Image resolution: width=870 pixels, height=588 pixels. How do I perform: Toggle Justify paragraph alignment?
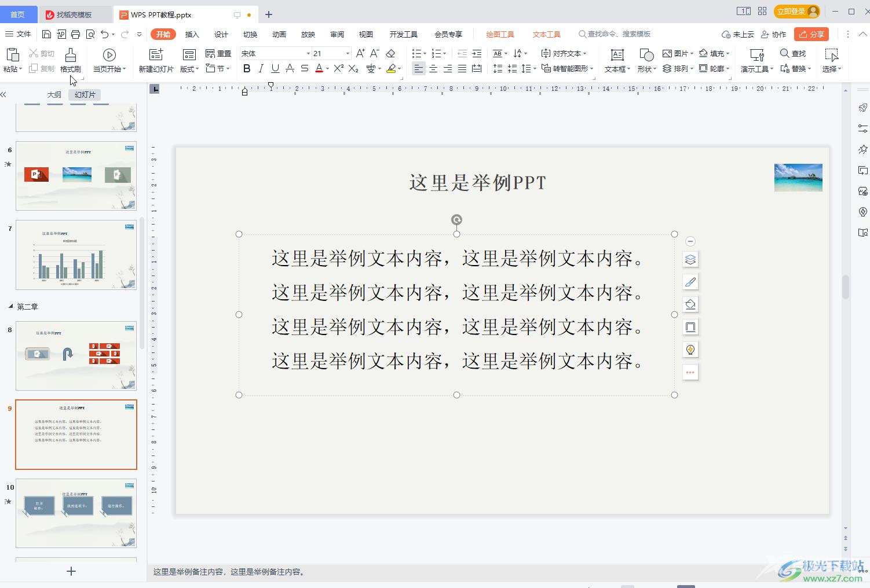(x=462, y=68)
